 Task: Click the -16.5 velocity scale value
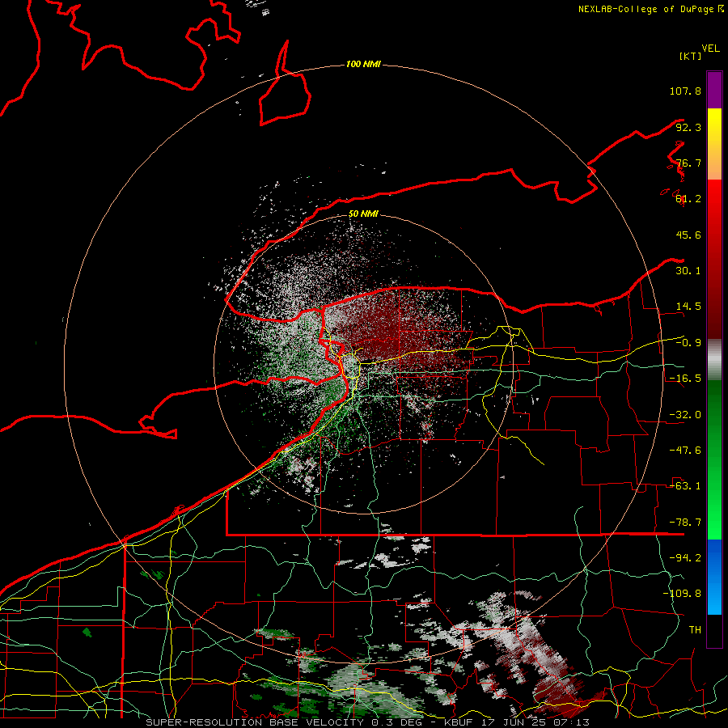[685, 379]
